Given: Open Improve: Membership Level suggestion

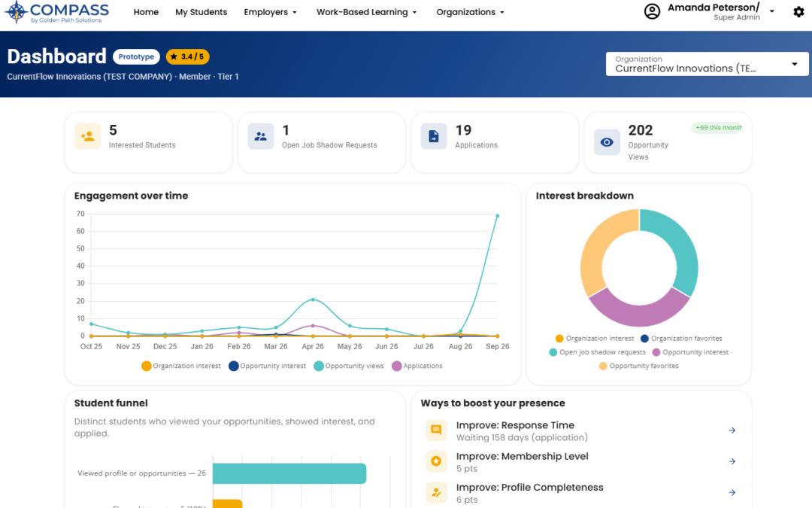Looking at the screenshot, I should (580, 461).
